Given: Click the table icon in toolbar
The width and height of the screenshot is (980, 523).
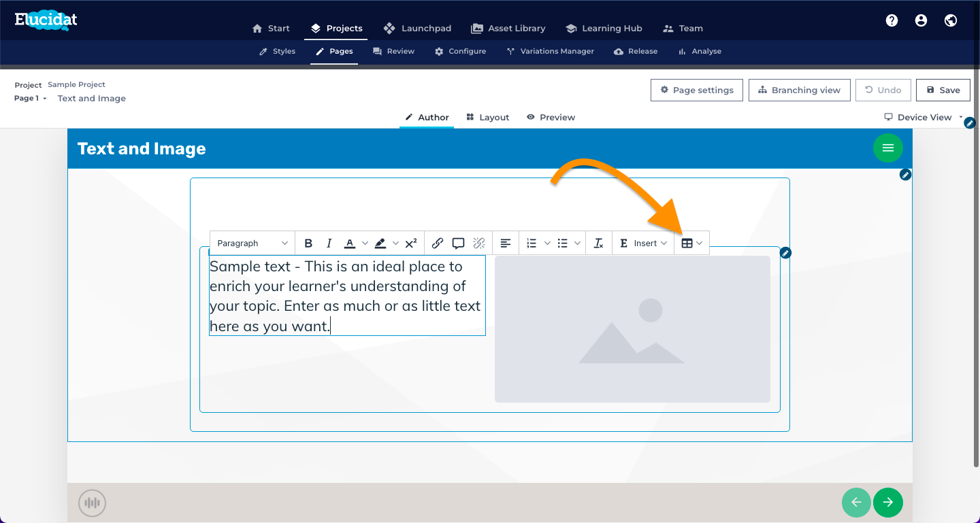Looking at the screenshot, I should pos(687,243).
